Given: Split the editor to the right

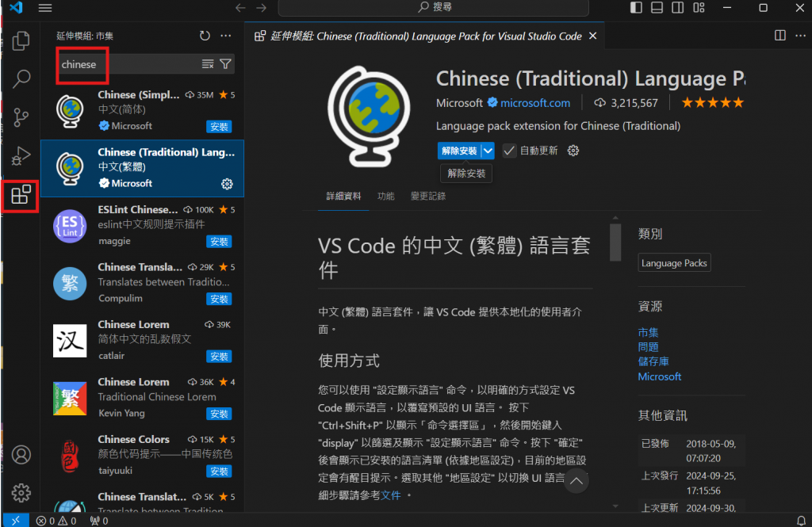Looking at the screenshot, I should (780, 36).
